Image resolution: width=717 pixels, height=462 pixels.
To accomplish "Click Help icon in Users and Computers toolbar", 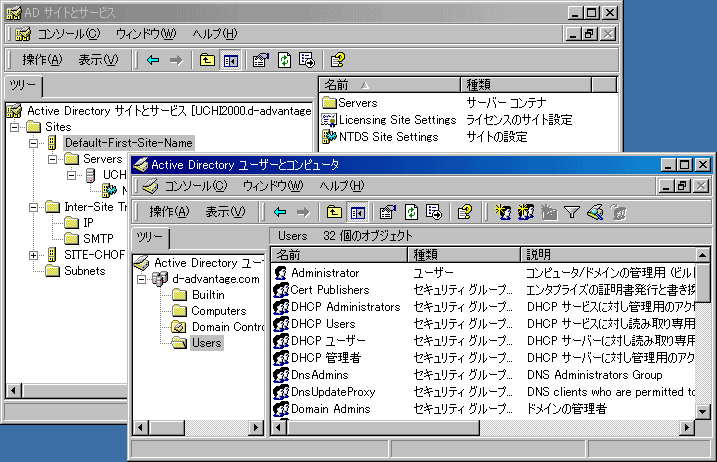I will tap(465, 212).
